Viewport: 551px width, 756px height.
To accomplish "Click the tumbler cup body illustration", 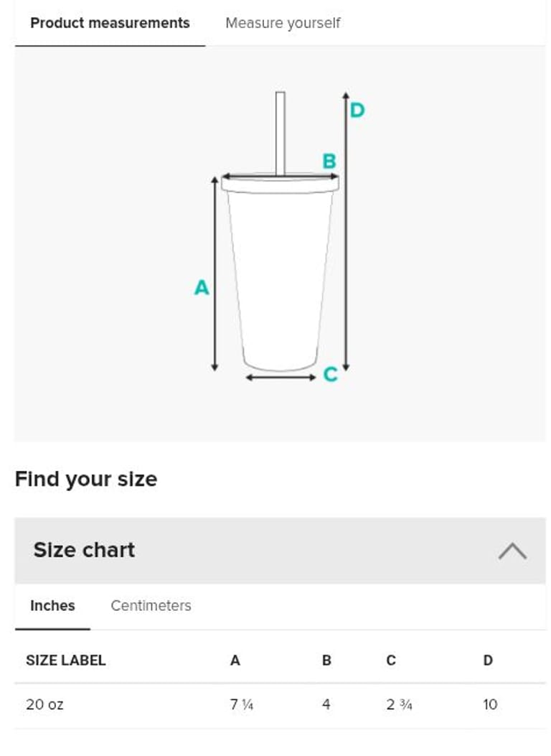I will (280, 280).
